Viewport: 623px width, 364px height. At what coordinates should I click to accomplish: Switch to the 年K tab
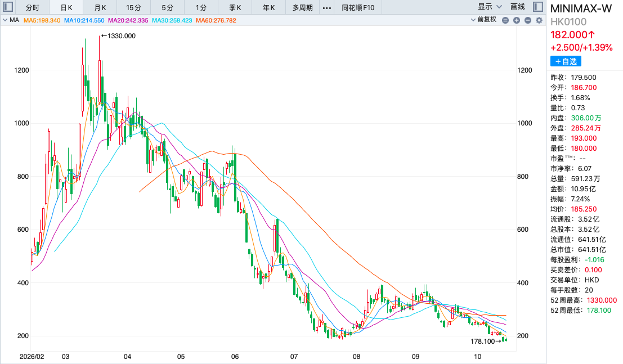pyautogui.click(x=268, y=7)
